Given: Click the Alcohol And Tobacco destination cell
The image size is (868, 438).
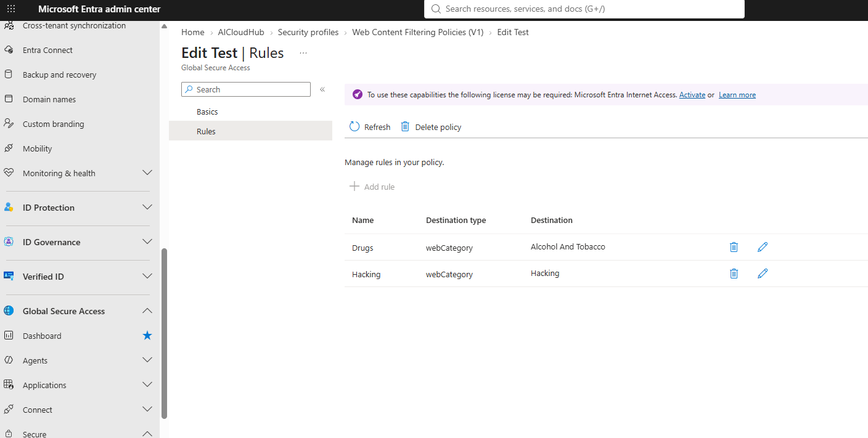Looking at the screenshot, I should 568,246.
